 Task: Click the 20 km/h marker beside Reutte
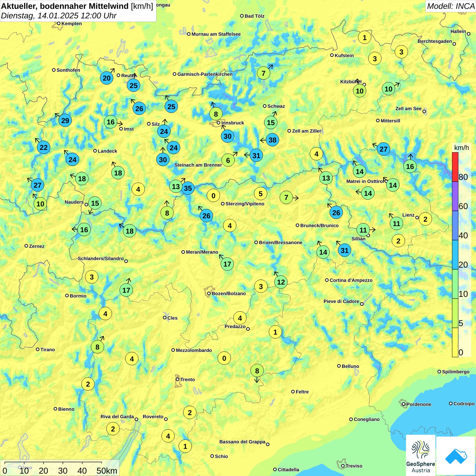pos(107,78)
